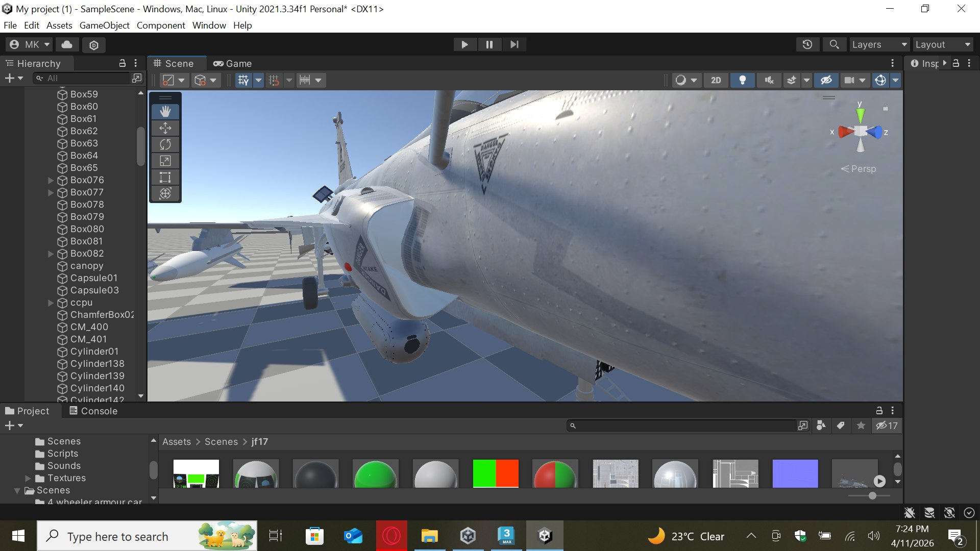Start Play mode
Image resolution: width=980 pixels, height=551 pixels.
coord(464,44)
